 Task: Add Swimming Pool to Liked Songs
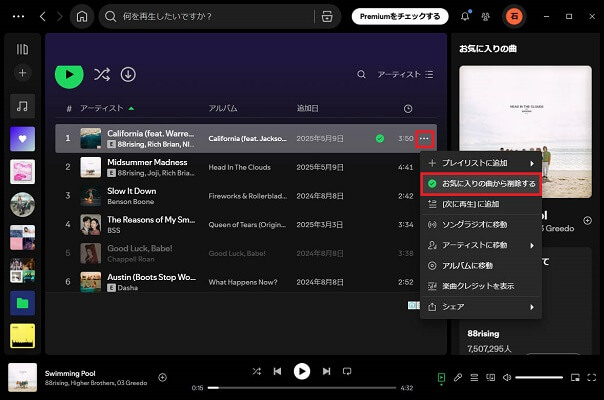(163, 377)
